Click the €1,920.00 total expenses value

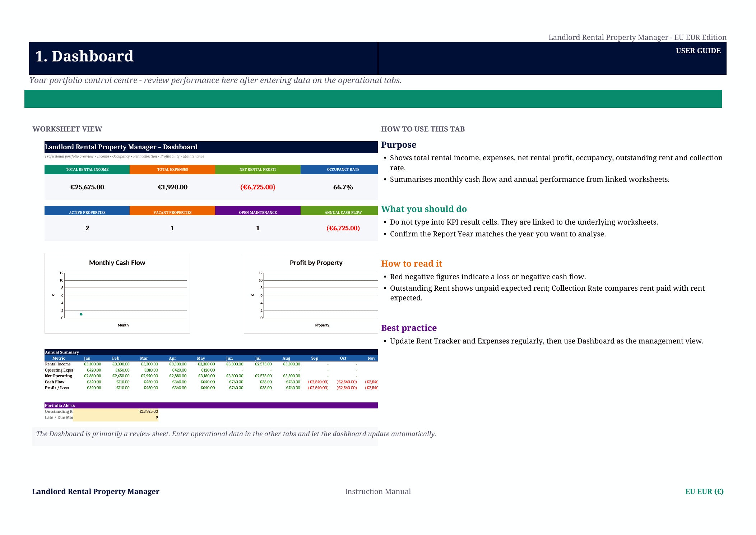(x=172, y=187)
